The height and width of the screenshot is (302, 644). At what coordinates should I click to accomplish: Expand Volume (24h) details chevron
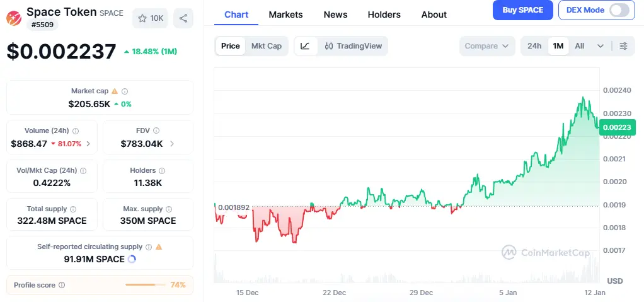pos(88,144)
